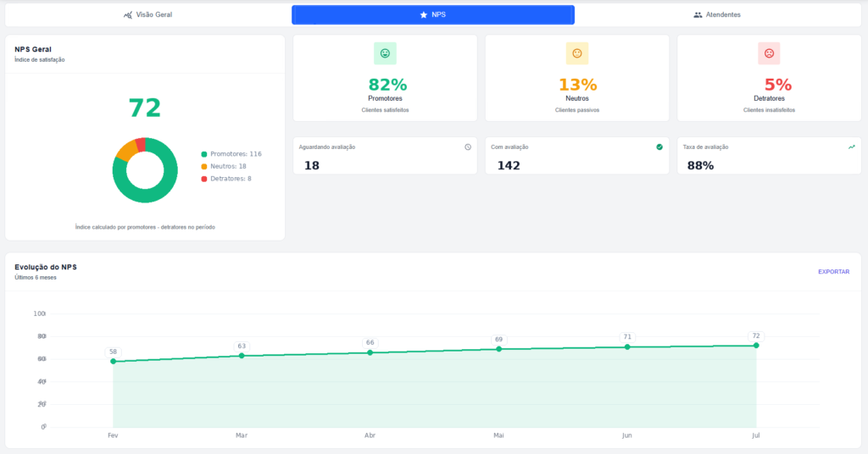Click the red sad face Detratores icon
868x454 pixels.
click(x=769, y=53)
